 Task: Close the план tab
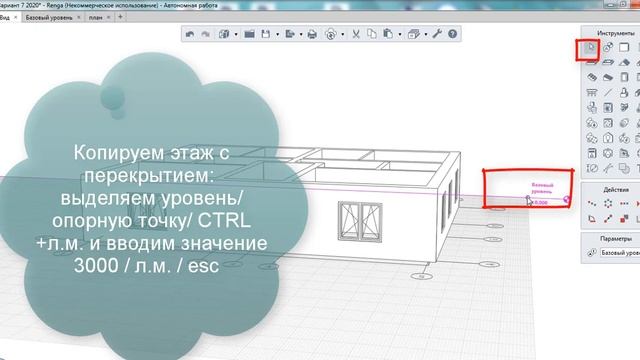tap(109, 18)
